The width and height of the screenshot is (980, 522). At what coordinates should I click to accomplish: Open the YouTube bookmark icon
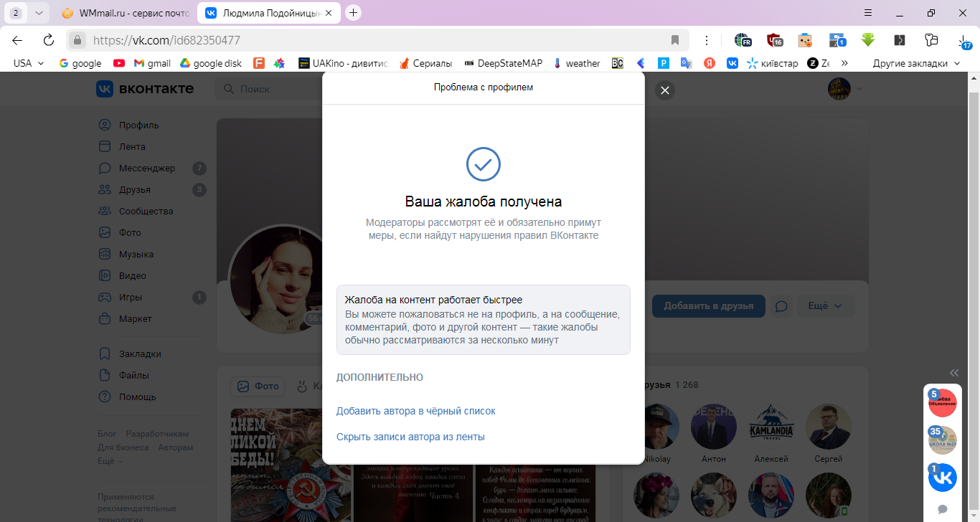tap(119, 63)
